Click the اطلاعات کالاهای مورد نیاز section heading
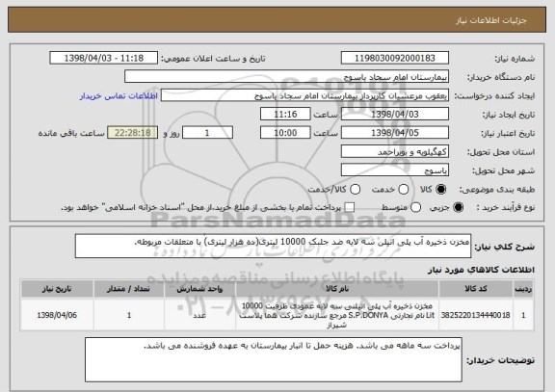The height and width of the screenshot is (392, 555). point(481,270)
